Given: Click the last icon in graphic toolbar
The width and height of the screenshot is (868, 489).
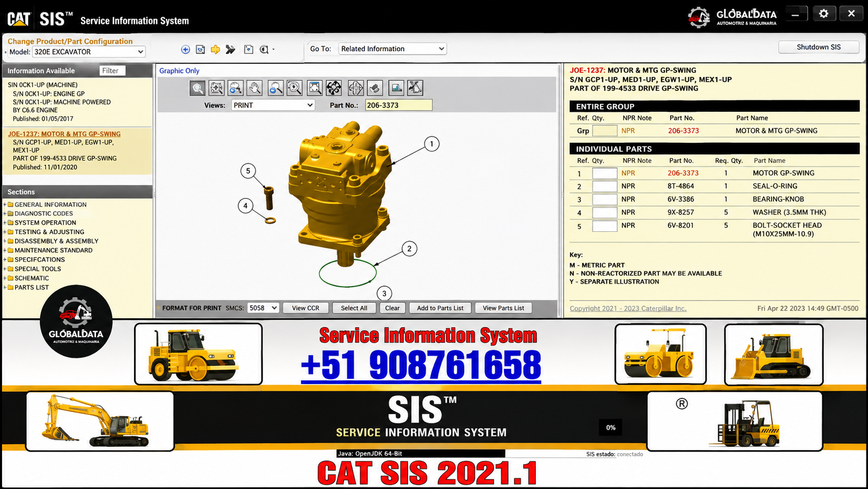Looking at the screenshot, I should tap(415, 88).
